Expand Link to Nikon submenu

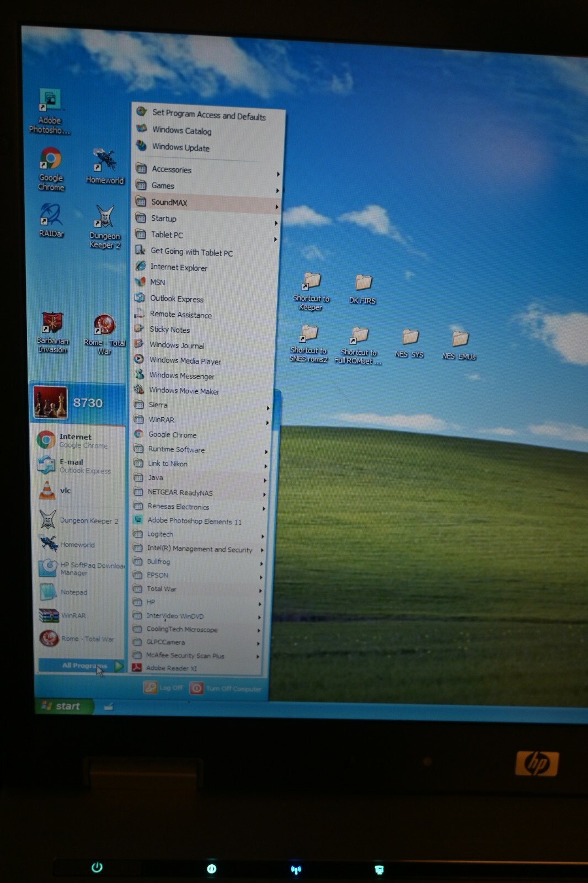(200, 464)
